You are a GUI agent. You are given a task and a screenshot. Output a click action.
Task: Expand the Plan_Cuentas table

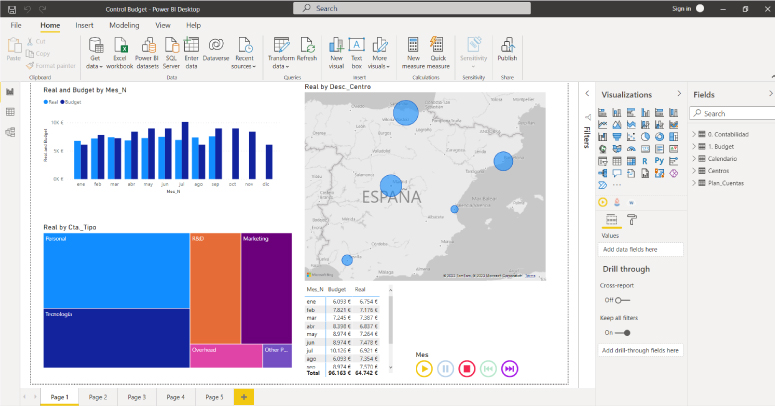[694, 183]
